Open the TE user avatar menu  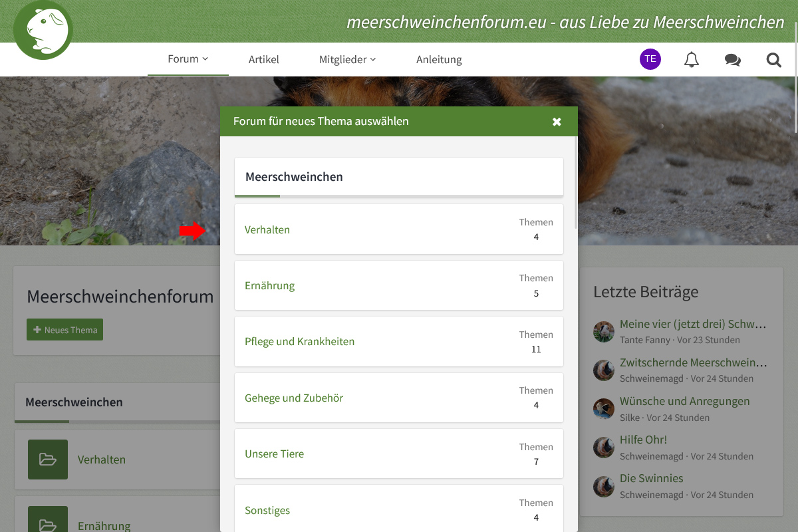650,59
